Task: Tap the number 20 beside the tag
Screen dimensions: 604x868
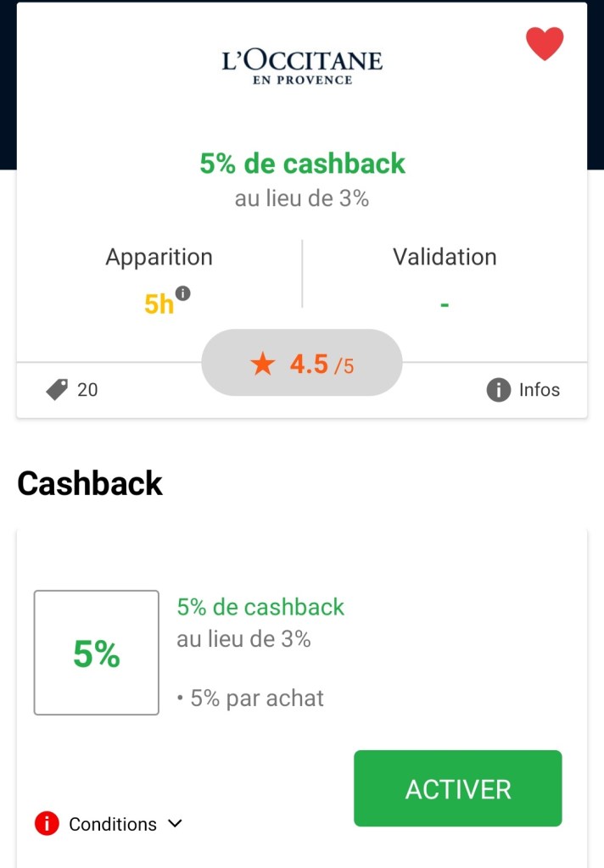Action: click(x=87, y=390)
